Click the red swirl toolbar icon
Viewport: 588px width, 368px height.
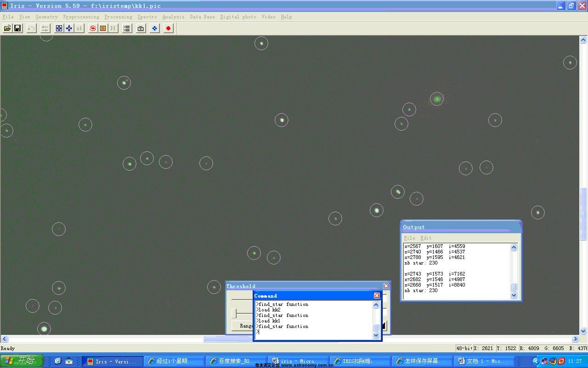coord(93,29)
